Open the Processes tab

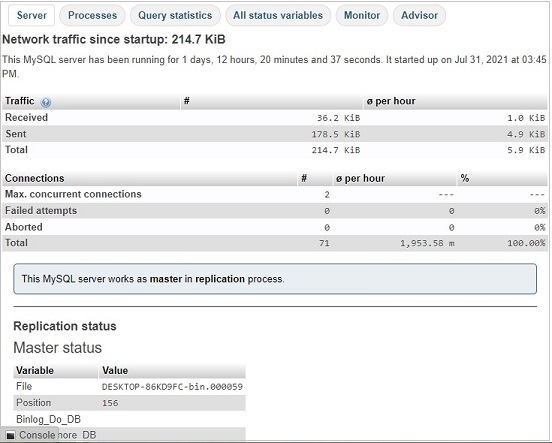pyautogui.click(x=92, y=15)
